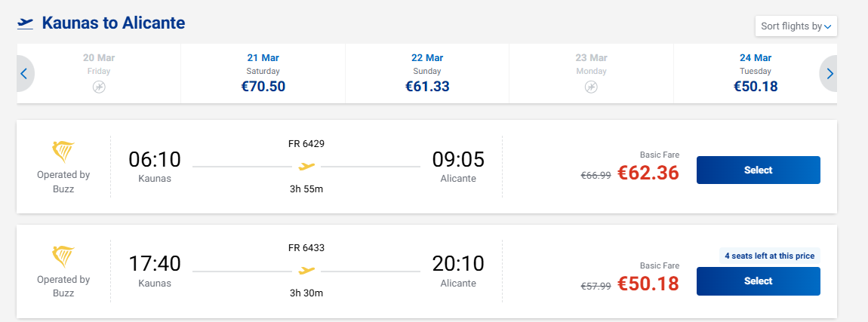The image size is (868, 322).
Task: Open the Sort flights by dropdown
Action: click(796, 26)
